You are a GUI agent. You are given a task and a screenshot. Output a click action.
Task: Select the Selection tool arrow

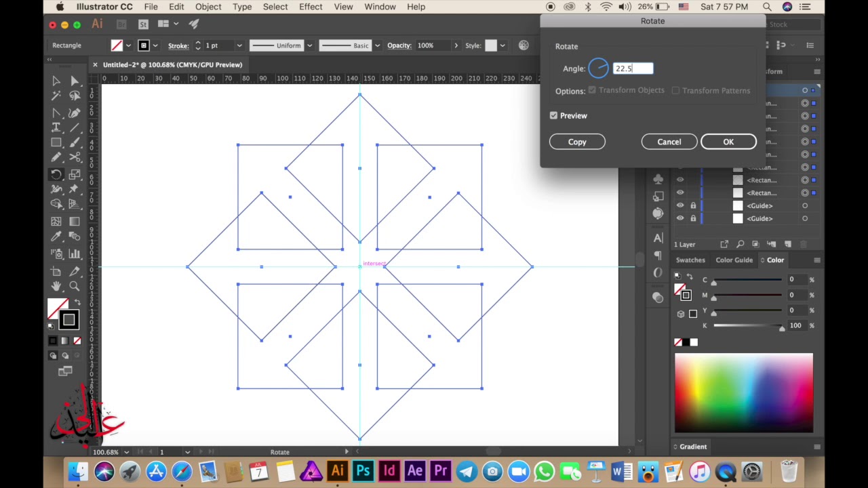coord(56,81)
